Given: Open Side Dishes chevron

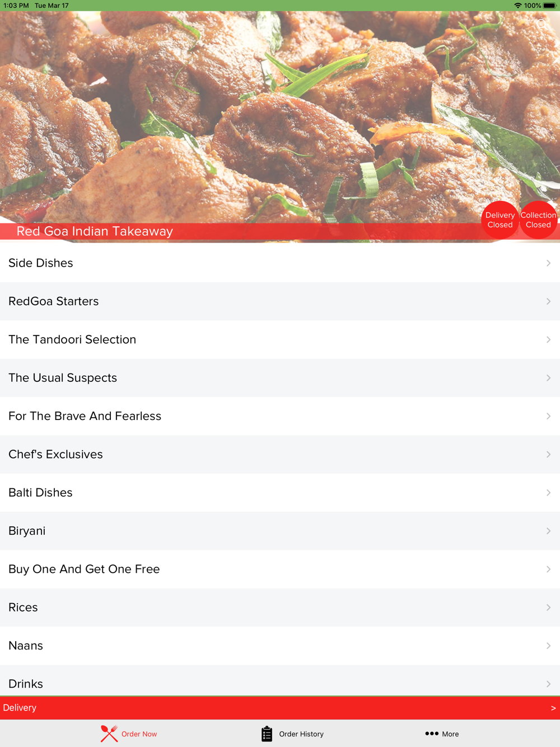Looking at the screenshot, I should [548, 263].
